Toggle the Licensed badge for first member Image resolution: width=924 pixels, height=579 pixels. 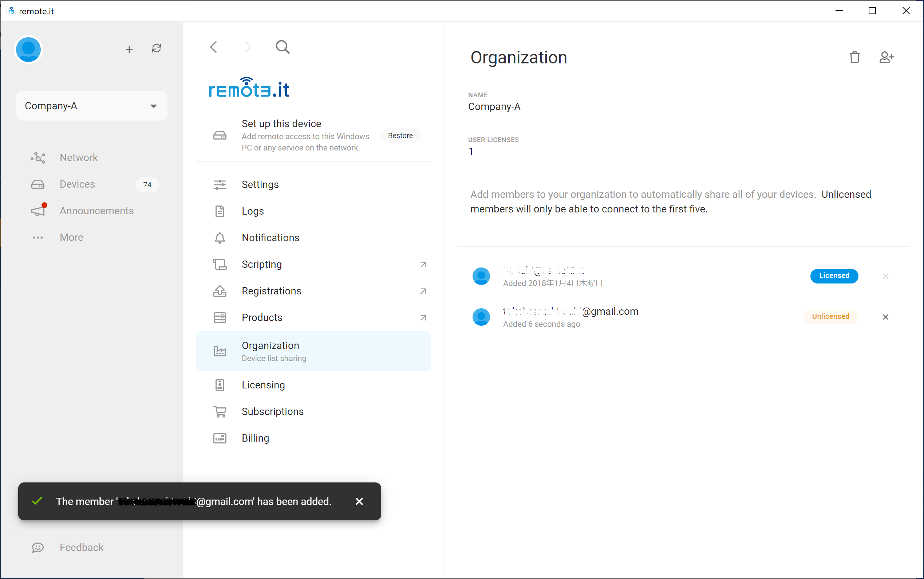tap(834, 276)
